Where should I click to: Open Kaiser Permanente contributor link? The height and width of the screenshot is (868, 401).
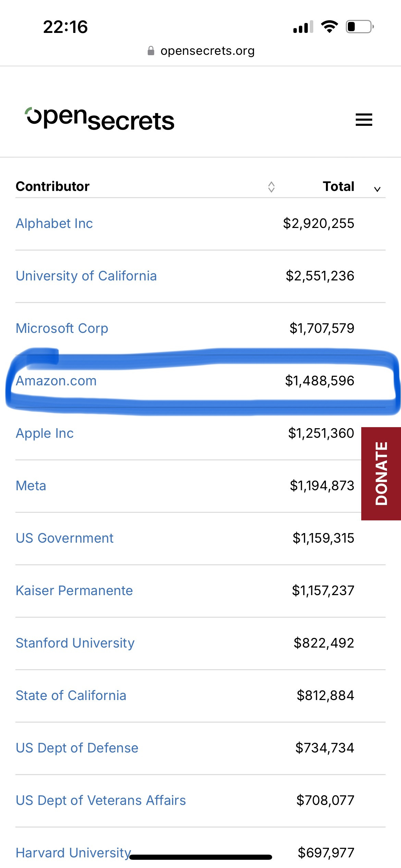tap(74, 591)
